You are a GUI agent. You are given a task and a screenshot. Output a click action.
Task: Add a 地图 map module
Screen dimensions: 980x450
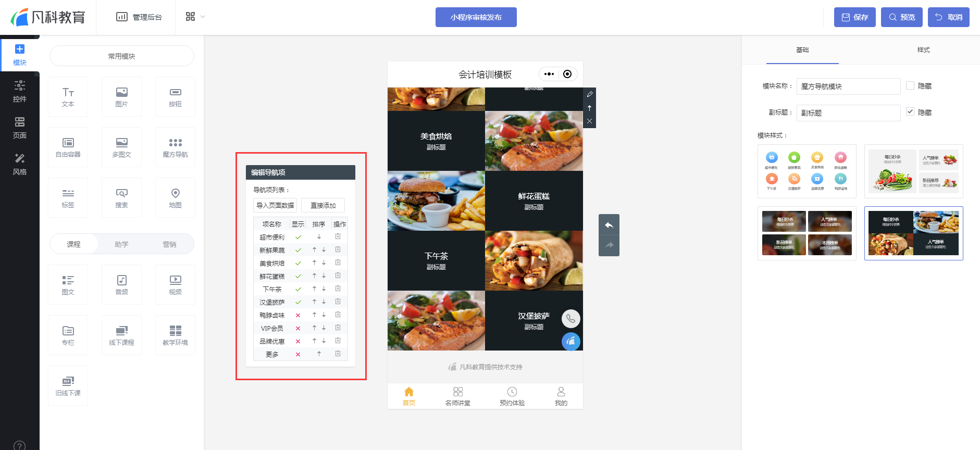(175, 197)
